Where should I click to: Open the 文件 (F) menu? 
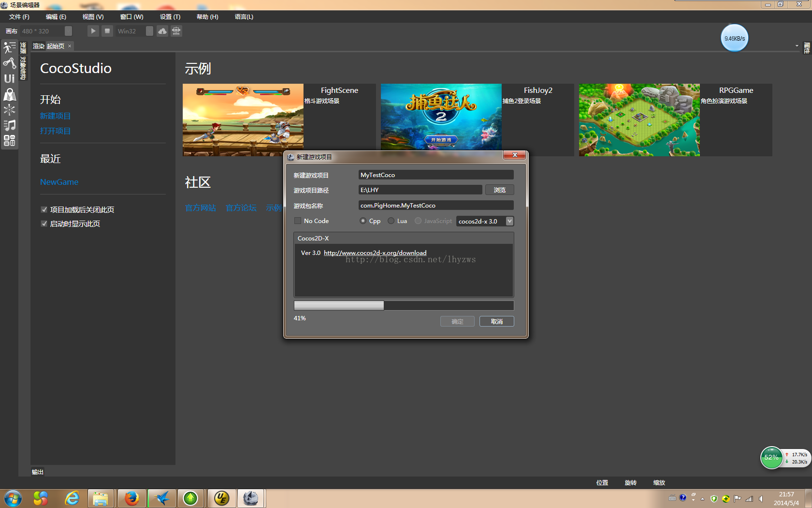19,16
